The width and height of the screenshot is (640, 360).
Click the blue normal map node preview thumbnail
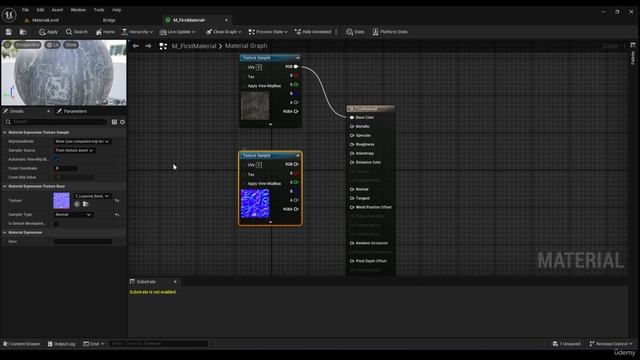point(255,203)
